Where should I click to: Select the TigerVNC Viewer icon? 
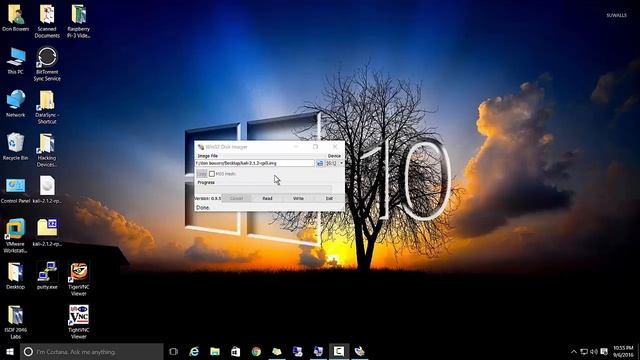click(x=78, y=280)
